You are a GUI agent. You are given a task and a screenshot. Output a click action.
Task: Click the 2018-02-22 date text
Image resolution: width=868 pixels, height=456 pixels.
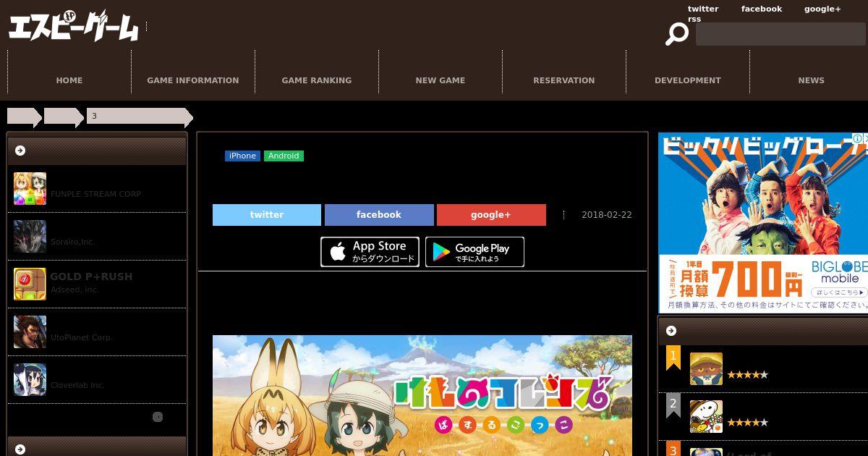[x=607, y=215]
